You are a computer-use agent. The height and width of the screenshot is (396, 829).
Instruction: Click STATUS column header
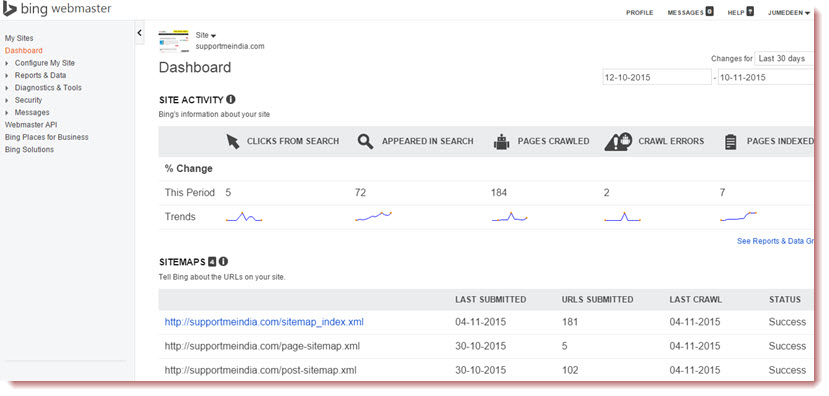[x=785, y=300]
